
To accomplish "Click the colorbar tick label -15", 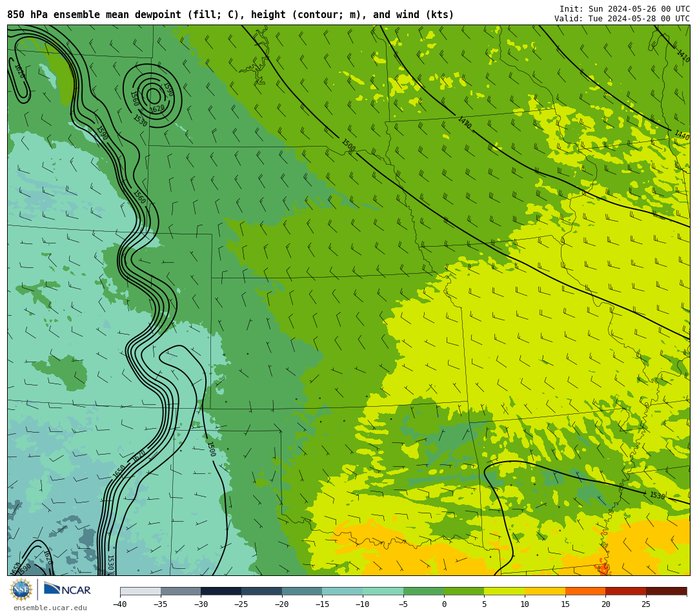I will 322,604.
